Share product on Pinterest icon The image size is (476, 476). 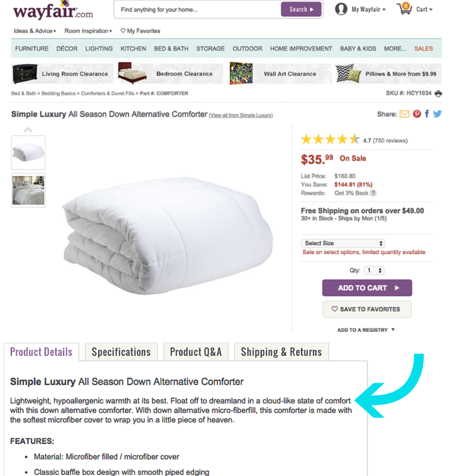[417, 114]
